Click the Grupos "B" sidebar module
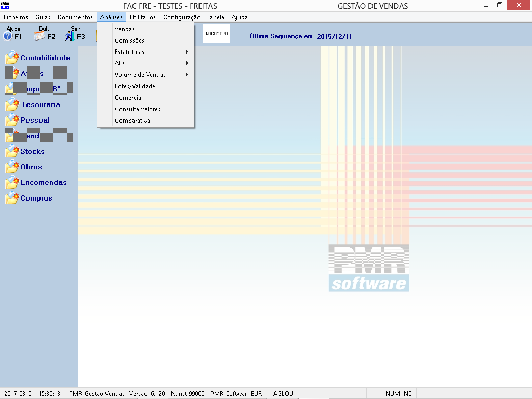This screenshot has height=399, width=532. click(39, 88)
